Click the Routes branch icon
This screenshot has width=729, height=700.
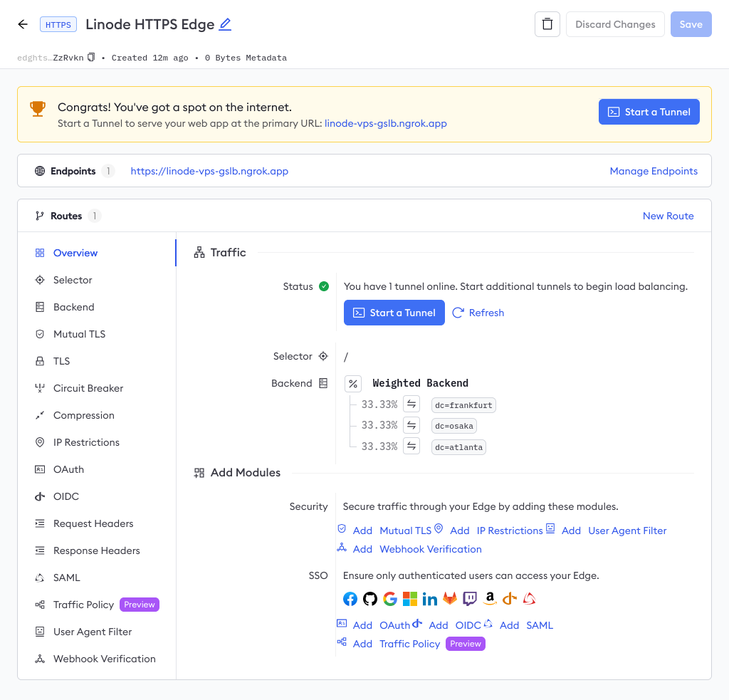click(x=40, y=216)
